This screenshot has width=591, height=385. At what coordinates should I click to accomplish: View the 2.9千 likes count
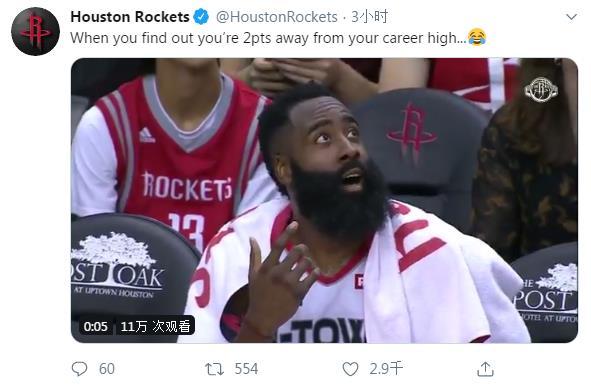pyautogui.click(x=386, y=369)
